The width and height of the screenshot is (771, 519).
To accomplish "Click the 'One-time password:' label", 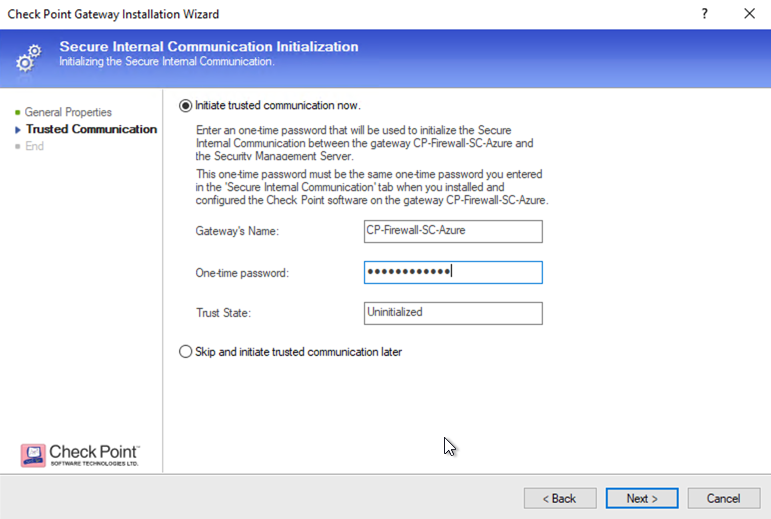I will click(x=242, y=273).
